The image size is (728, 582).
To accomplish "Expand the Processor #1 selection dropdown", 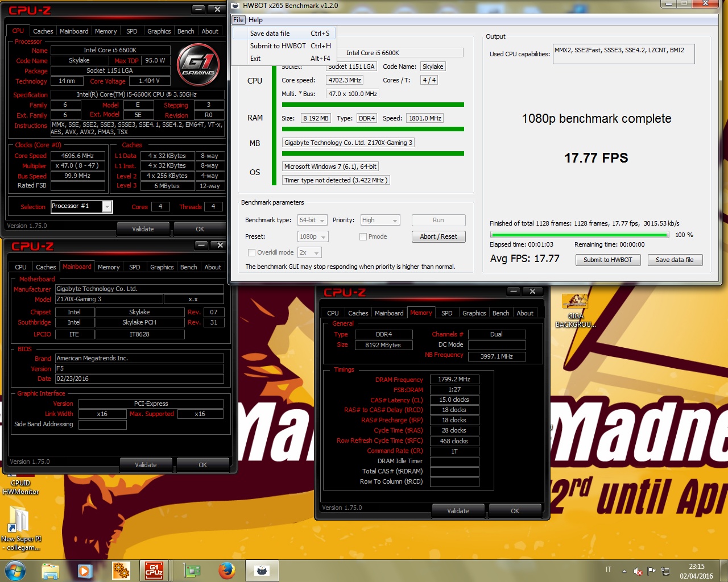I will [107, 207].
